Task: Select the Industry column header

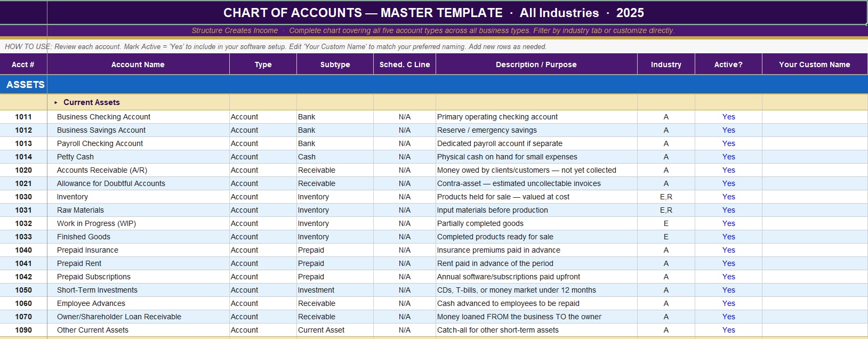Action: [x=666, y=64]
